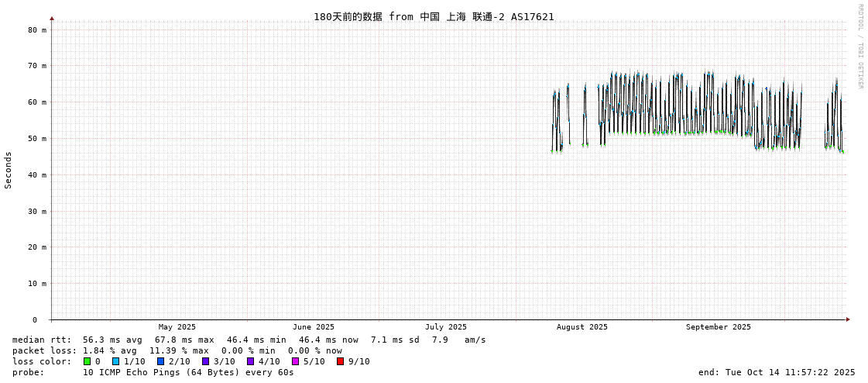This screenshot has width=868, height=383.
Task: Select the June 2025 axis label
Action: (x=314, y=327)
